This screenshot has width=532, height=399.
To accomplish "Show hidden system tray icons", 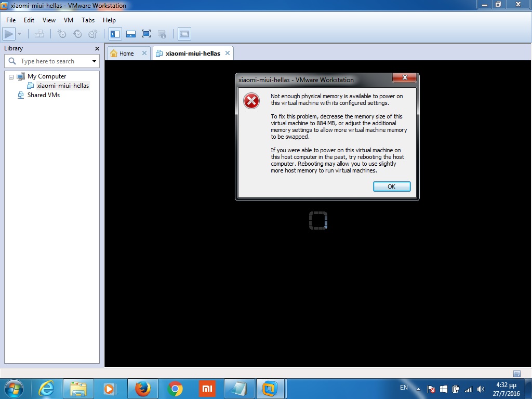I will pyautogui.click(x=418, y=389).
